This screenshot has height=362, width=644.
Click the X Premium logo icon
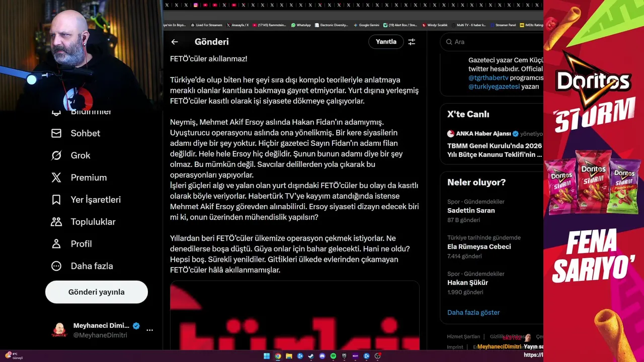[56, 177]
